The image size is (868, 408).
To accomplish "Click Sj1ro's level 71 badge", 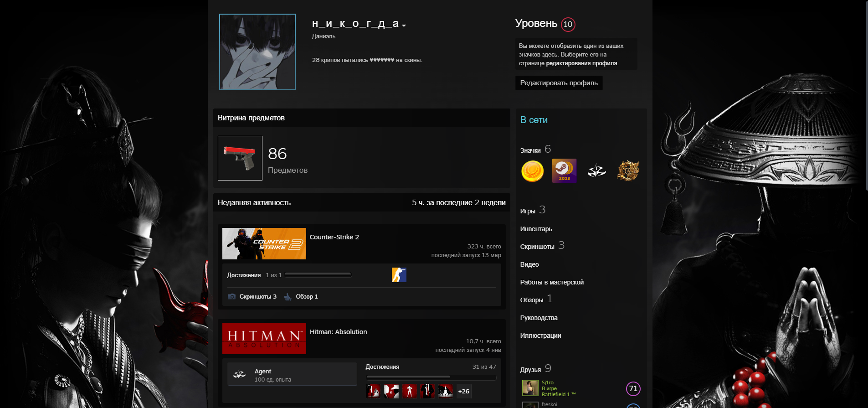I will [633, 389].
